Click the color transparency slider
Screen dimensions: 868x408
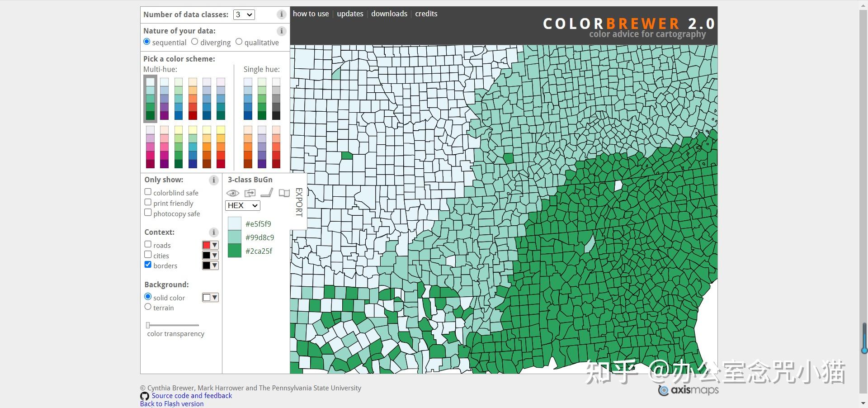[x=172, y=325]
